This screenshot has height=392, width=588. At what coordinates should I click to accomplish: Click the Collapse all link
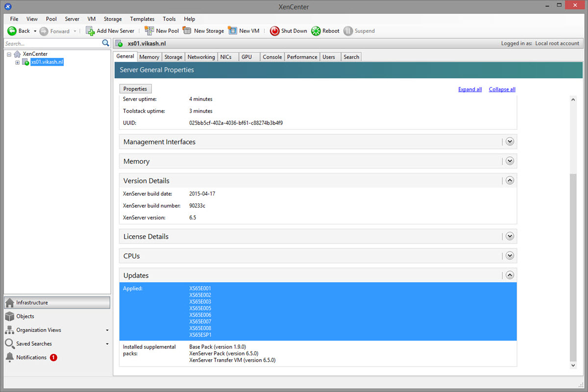[502, 89]
